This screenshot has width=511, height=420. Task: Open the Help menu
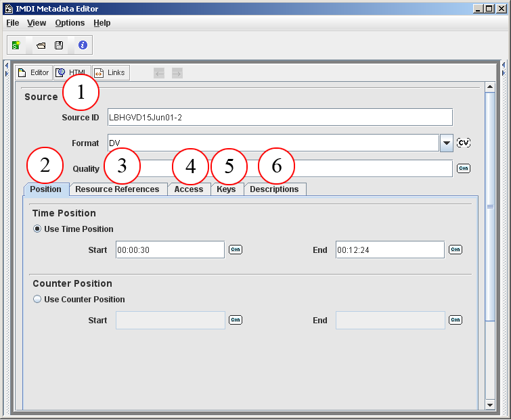click(x=102, y=23)
